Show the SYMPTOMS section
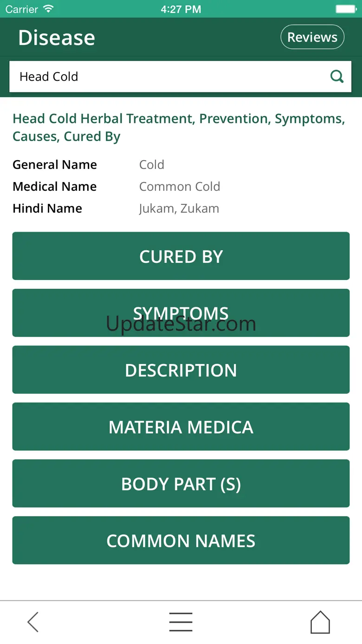This screenshot has height=644, width=362. point(181,313)
